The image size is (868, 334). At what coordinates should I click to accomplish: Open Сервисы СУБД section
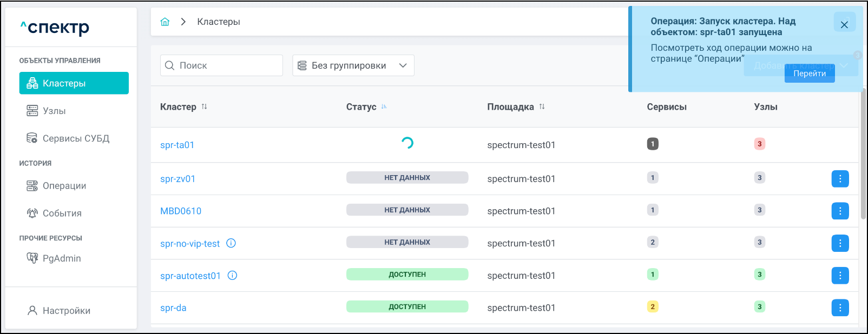pos(75,138)
